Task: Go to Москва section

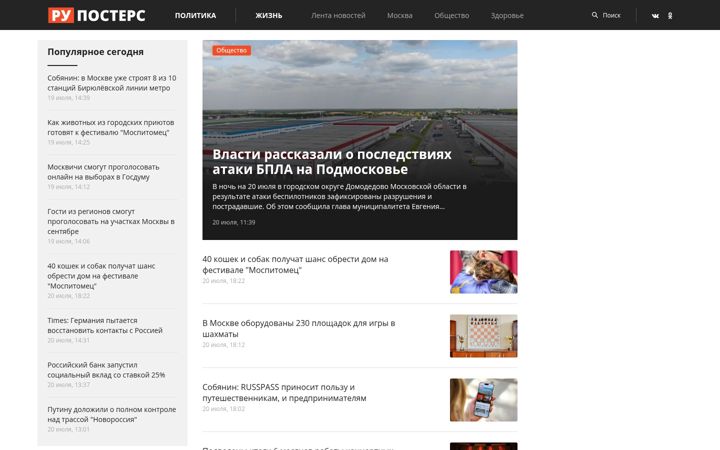Action: [x=399, y=15]
